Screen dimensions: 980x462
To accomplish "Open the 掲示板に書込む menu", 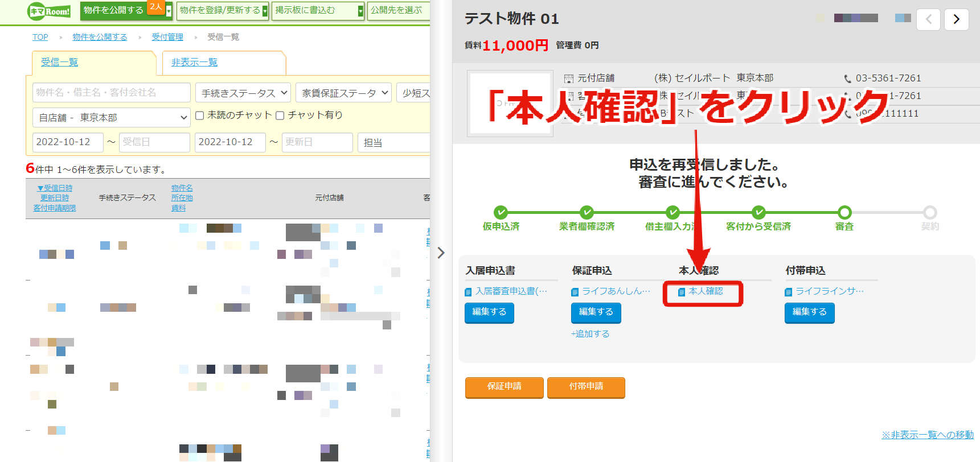I will (305, 10).
